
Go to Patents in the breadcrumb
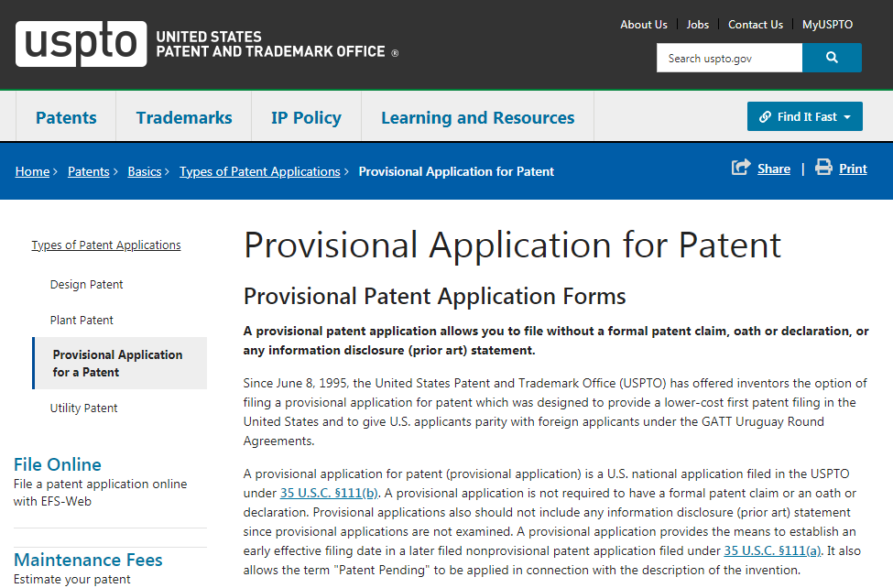[x=88, y=171]
